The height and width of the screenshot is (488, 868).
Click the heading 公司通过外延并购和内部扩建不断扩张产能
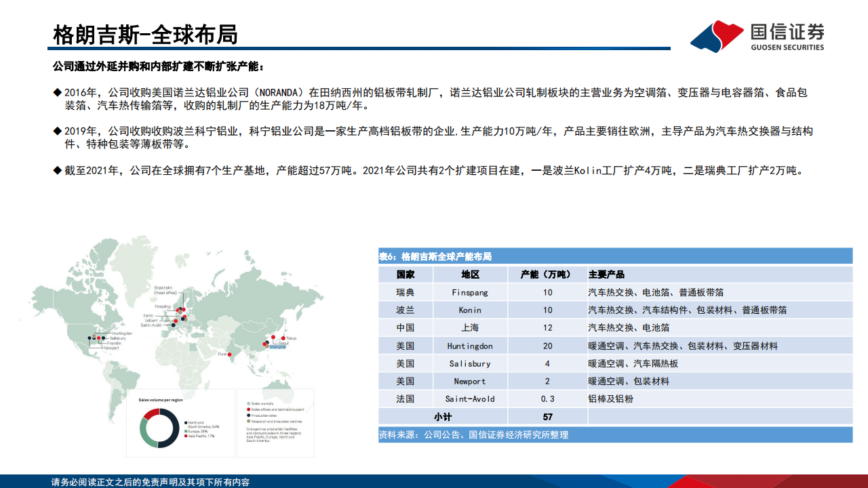coord(159,67)
